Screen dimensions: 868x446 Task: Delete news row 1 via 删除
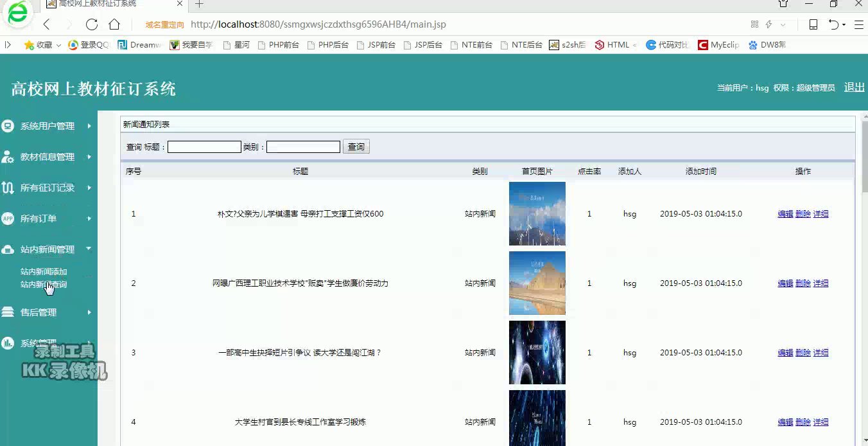[803, 214]
